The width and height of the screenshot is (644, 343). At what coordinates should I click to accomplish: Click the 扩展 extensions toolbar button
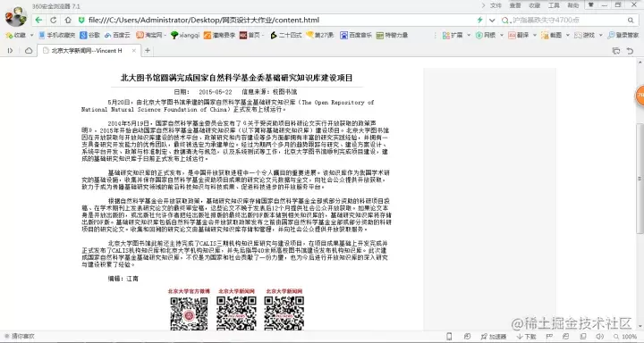453,36
